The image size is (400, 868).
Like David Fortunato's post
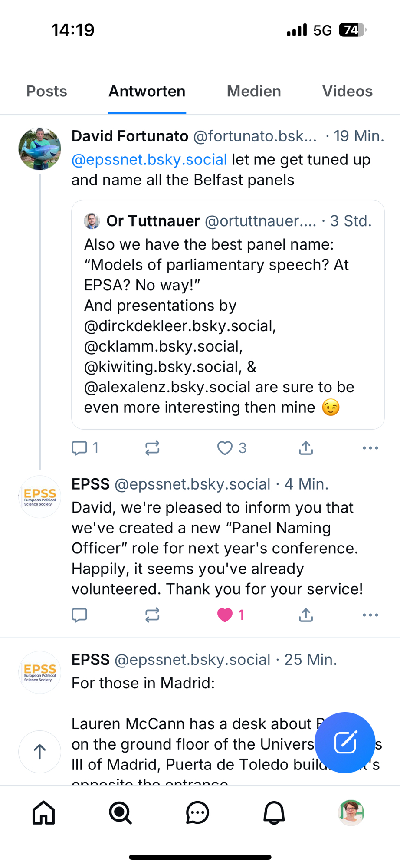point(225,447)
